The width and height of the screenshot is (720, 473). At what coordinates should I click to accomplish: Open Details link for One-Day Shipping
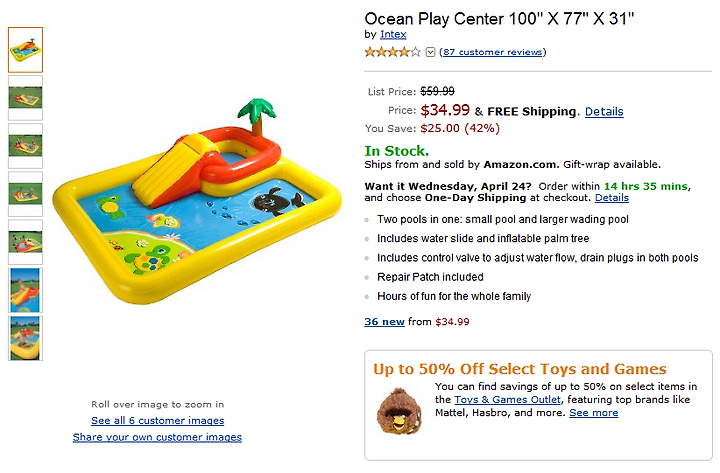(612, 198)
